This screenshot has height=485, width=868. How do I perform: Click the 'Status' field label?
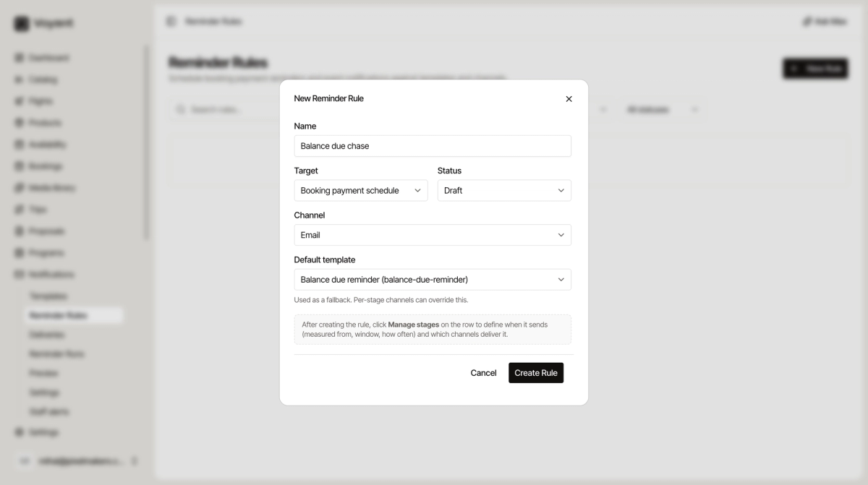pos(449,171)
